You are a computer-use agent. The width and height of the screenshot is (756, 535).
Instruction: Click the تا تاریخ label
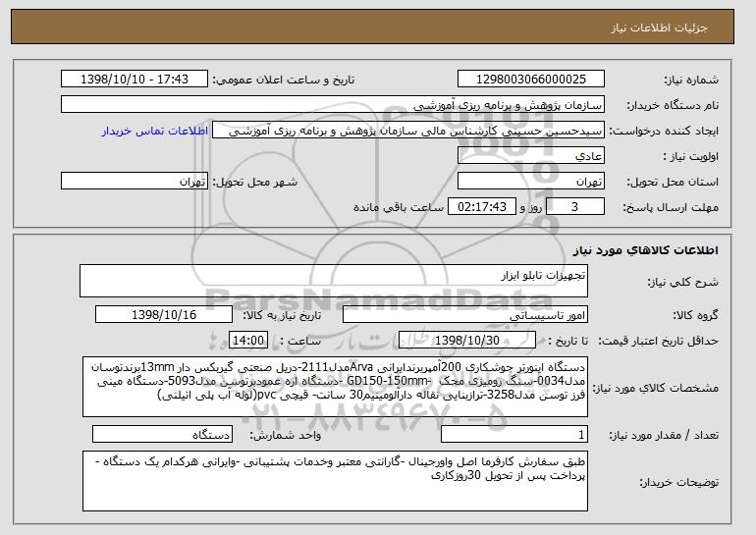(567, 342)
